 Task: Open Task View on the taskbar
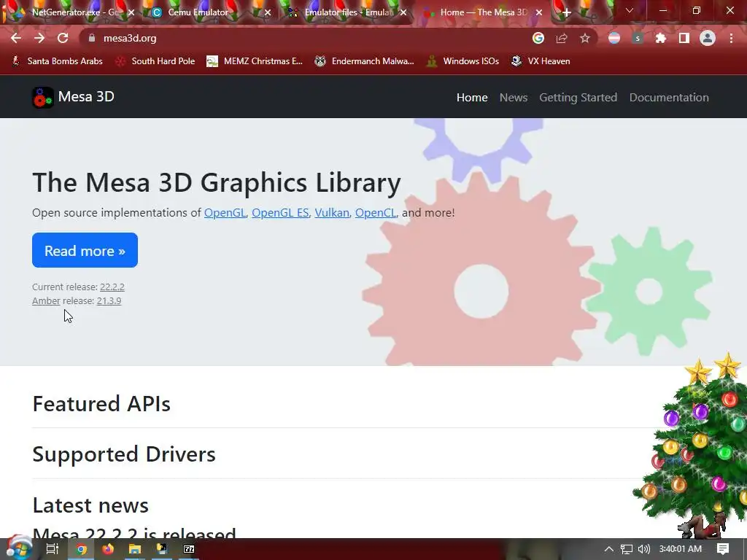click(x=53, y=549)
